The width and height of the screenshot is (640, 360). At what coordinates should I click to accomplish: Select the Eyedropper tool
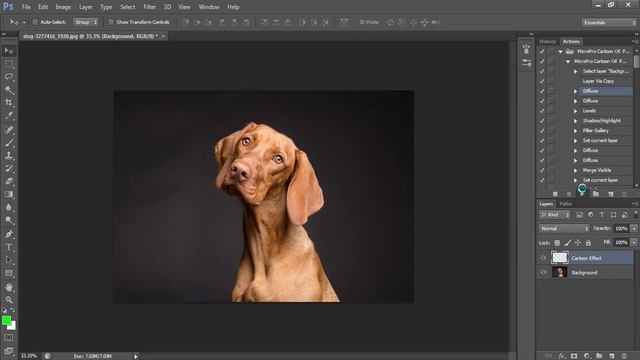(9, 116)
